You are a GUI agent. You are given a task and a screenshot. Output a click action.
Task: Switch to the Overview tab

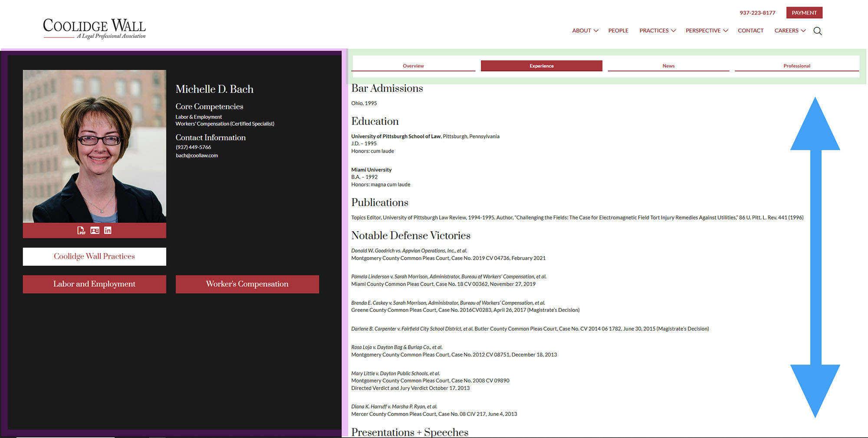click(x=413, y=66)
